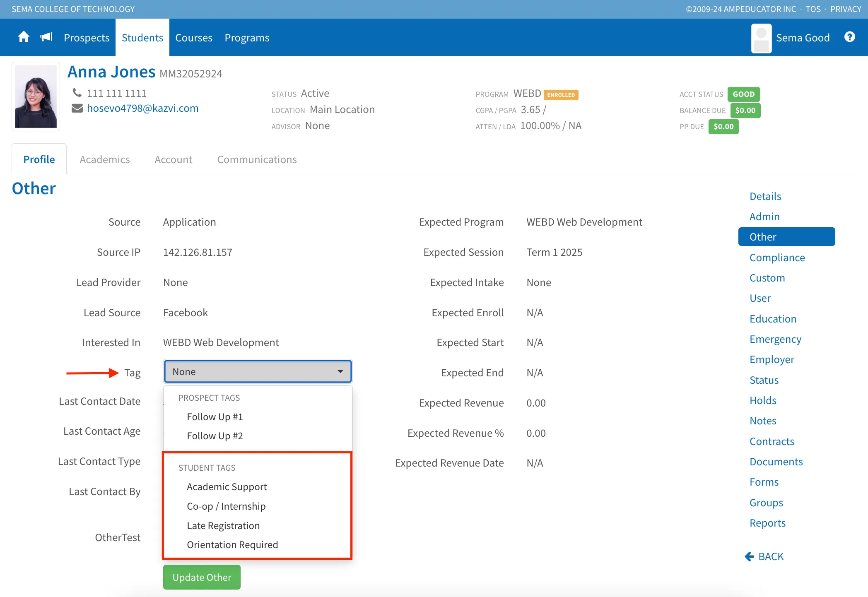868x597 pixels.
Task: Choose Academic Support student tag
Action: [227, 486]
